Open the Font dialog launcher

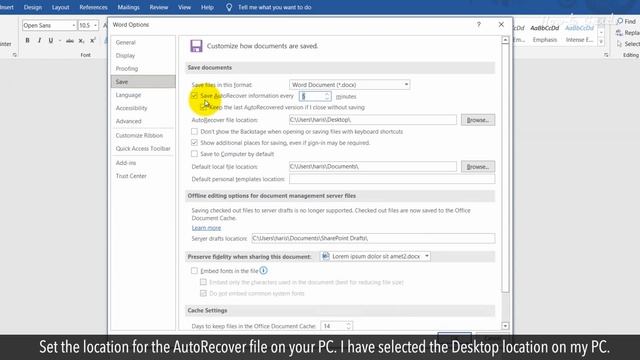(15, 55)
